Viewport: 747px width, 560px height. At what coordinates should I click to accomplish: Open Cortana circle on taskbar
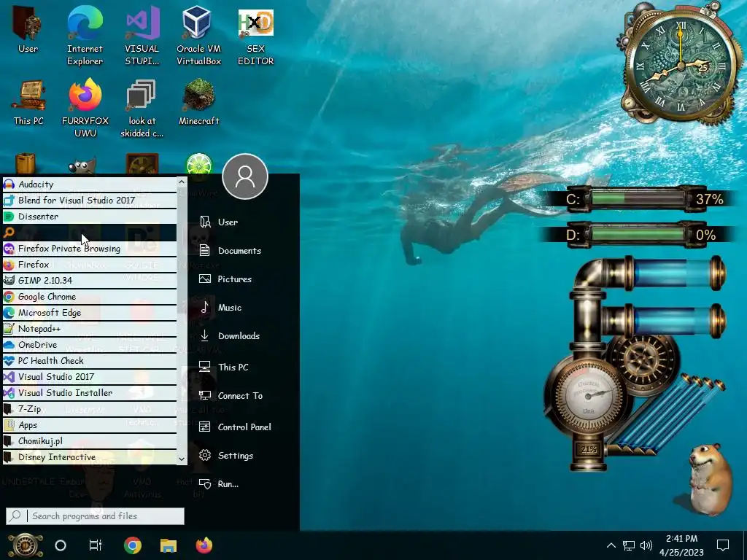coord(61,545)
